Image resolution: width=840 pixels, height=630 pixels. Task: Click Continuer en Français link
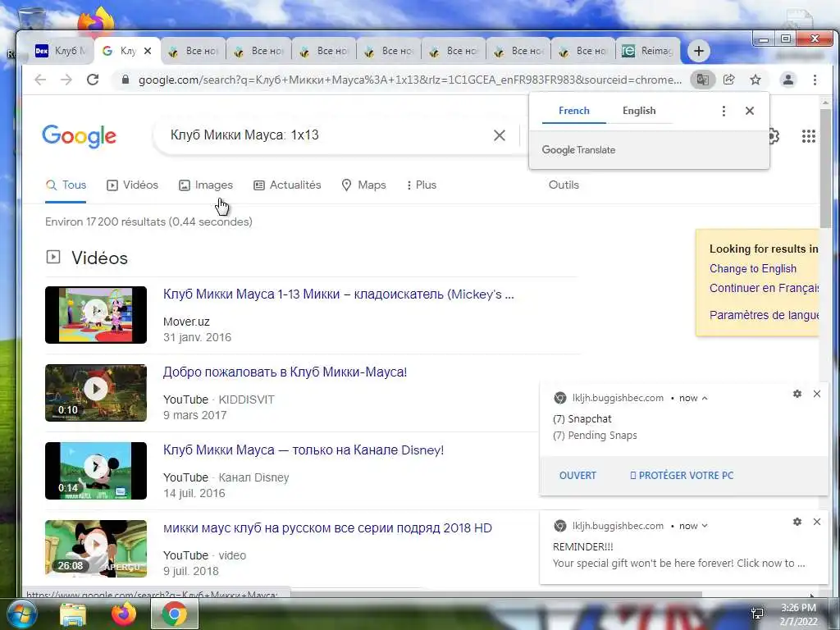pyautogui.click(x=764, y=288)
